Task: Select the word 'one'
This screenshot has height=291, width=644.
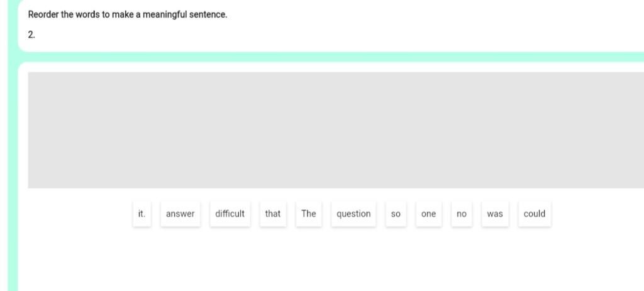Action: pos(428,214)
